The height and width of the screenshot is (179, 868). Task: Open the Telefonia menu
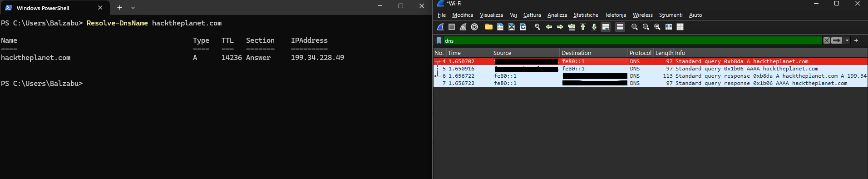615,15
